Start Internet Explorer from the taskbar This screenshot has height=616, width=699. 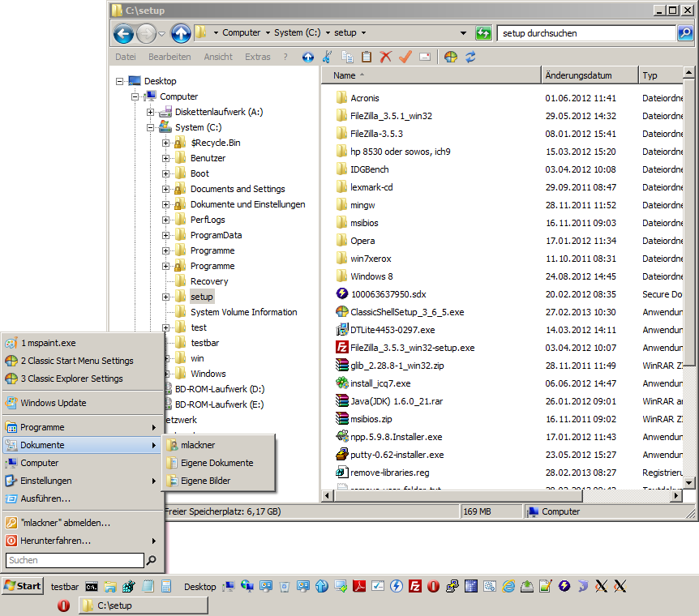pos(507,586)
